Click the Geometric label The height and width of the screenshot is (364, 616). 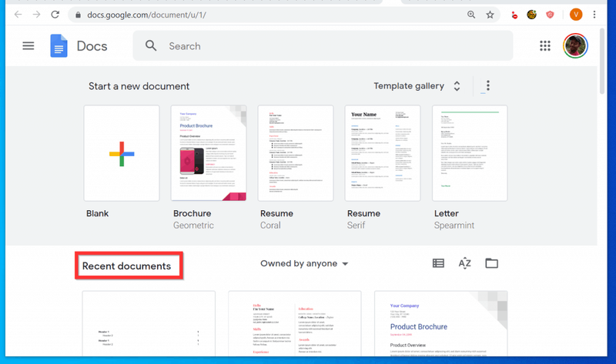click(194, 225)
